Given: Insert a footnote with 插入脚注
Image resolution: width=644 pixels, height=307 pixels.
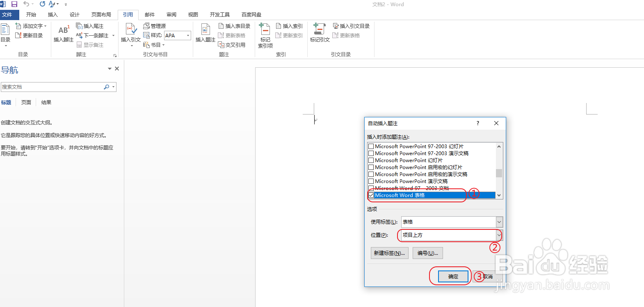Looking at the screenshot, I should (64, 34).
